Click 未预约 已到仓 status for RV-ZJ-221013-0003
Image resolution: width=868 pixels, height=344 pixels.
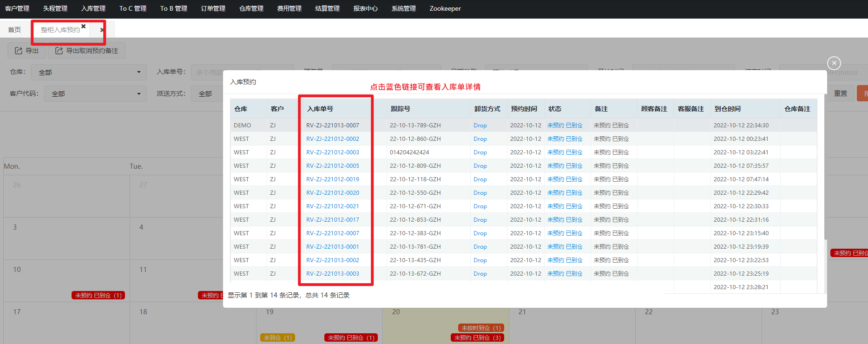tap(565, 274)
